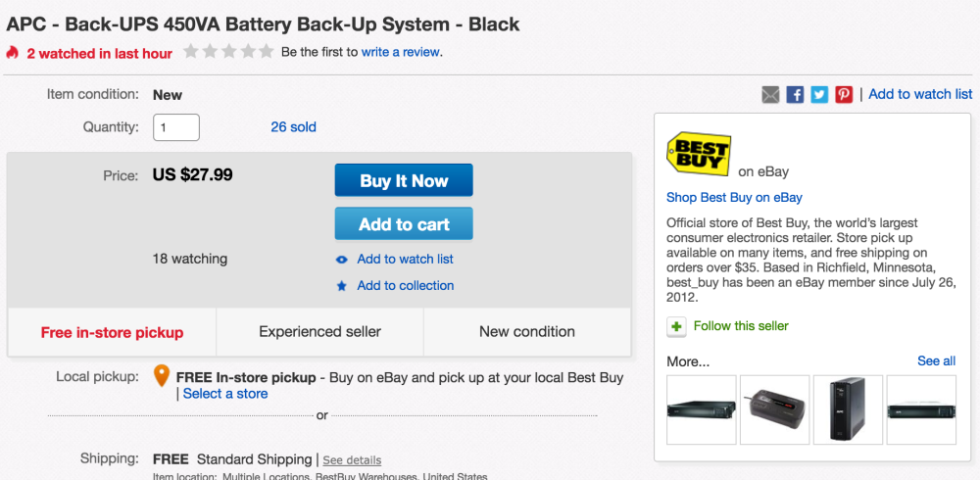Screen dimensions: 980x480
Task: Click the star rating row
Action: coord(227,52)
